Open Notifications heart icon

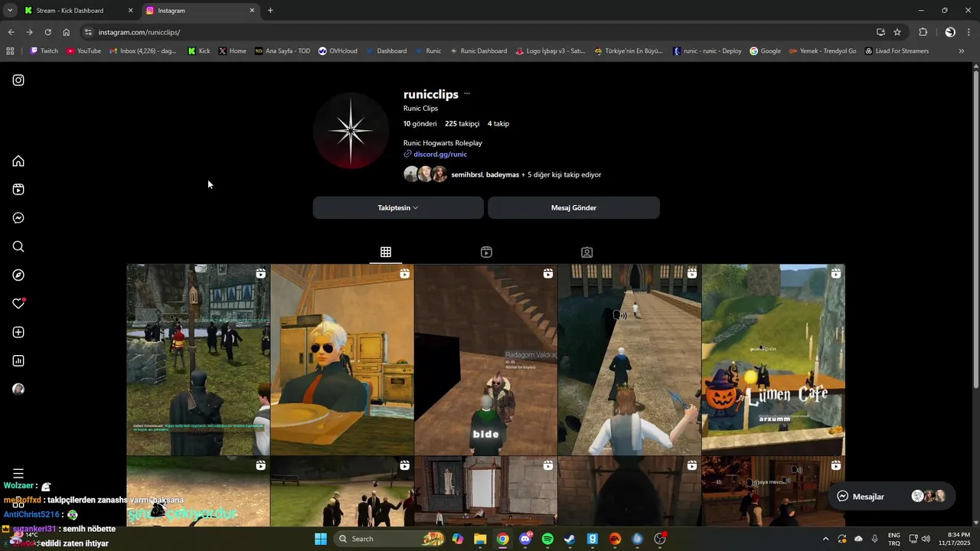click(18, 304)
